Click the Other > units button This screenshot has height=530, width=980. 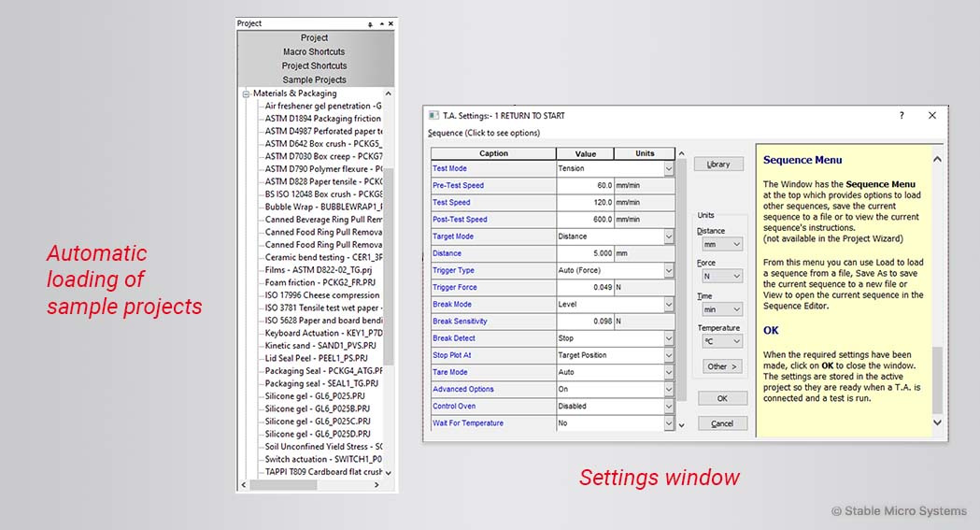pos(722,366)
